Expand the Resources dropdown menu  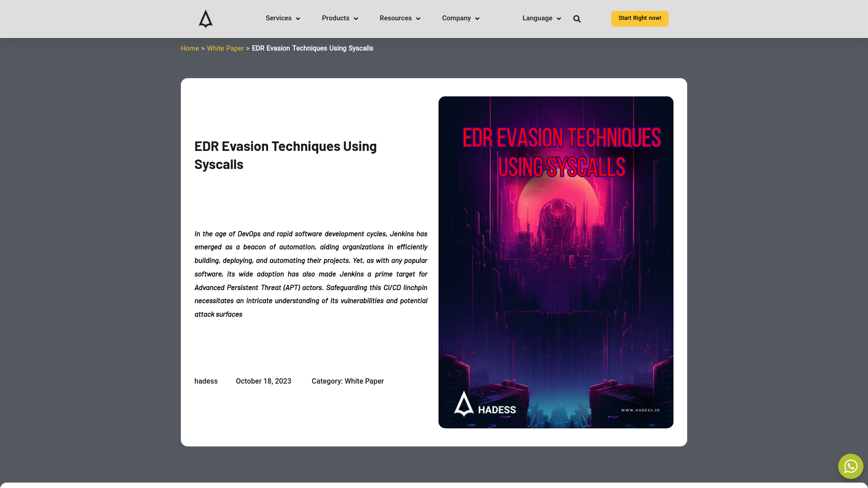coord(400,19)
